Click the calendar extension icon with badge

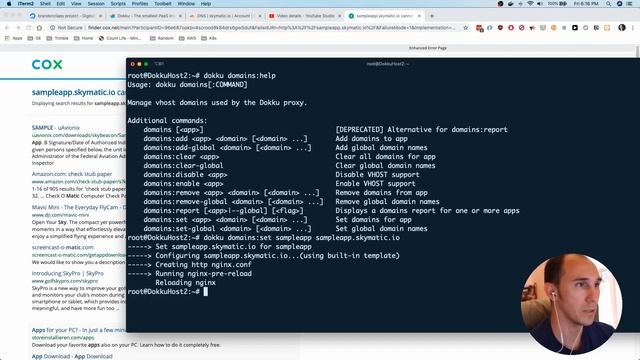480,28
